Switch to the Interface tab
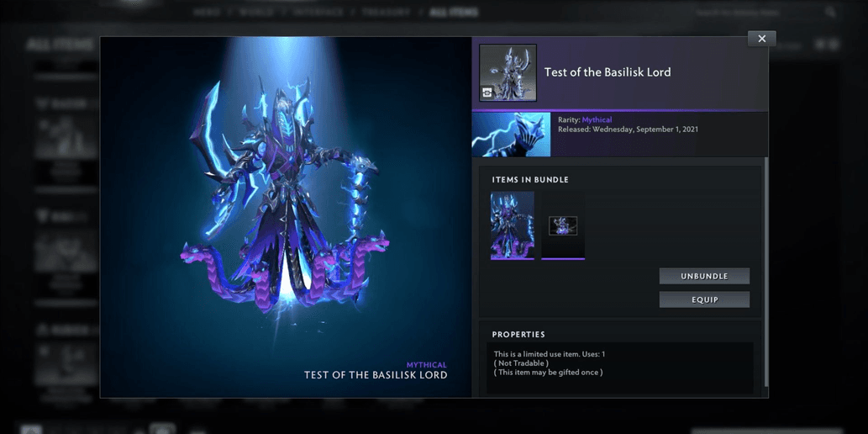868x434 pixels. click(x=318, y=13)
